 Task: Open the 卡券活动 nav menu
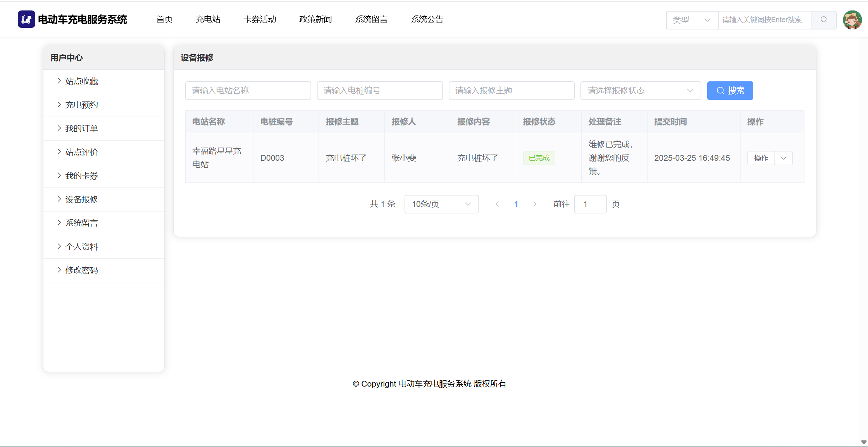click(260, 19)
